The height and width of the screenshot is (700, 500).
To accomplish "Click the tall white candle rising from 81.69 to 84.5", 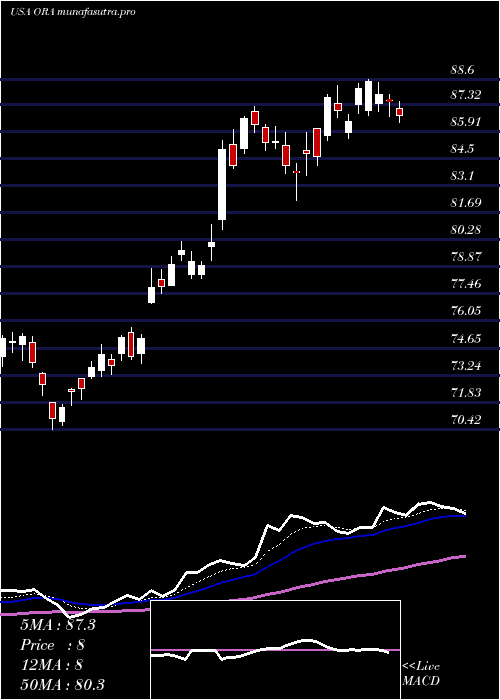I will pos(222,184).
